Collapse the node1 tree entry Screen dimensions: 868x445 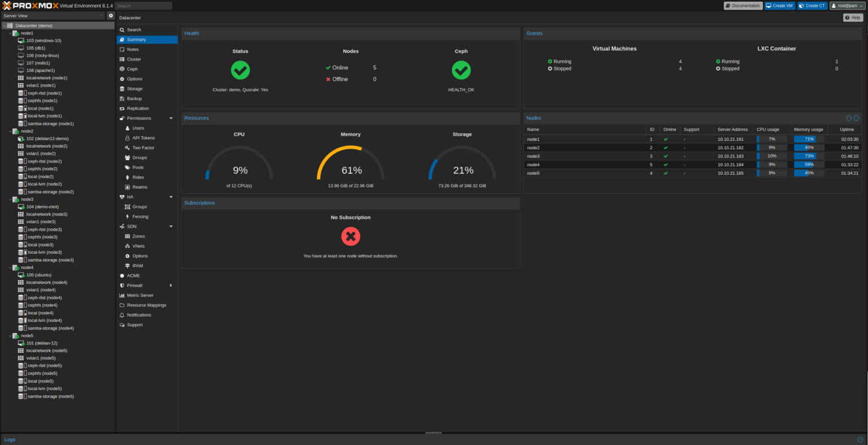[x=9, y=33]
